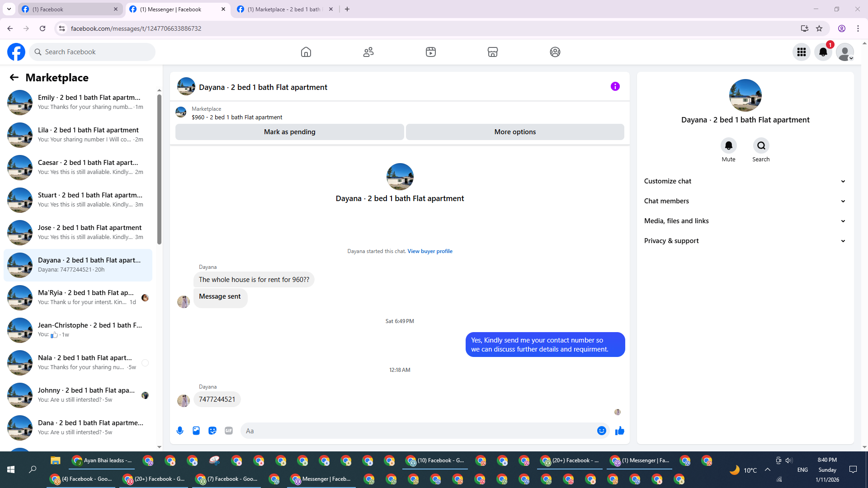
Task: Open Jean-Christophe's chat conversation
Action: point(78,330)
